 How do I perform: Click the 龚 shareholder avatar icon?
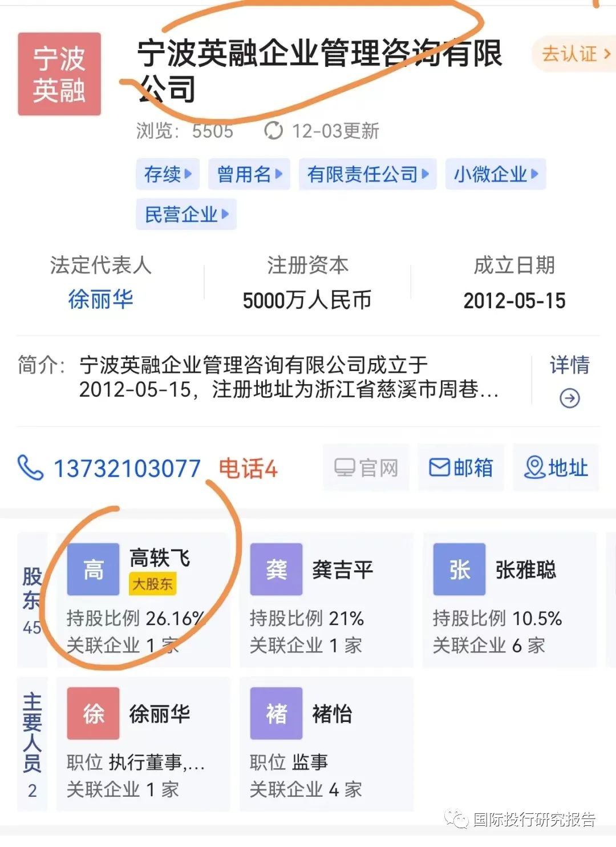click(x=276, y=570)
